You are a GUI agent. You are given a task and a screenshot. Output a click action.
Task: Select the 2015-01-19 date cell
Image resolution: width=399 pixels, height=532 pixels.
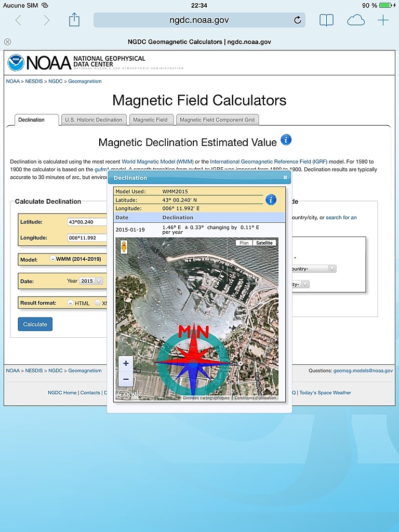click(x=130, y=230)
